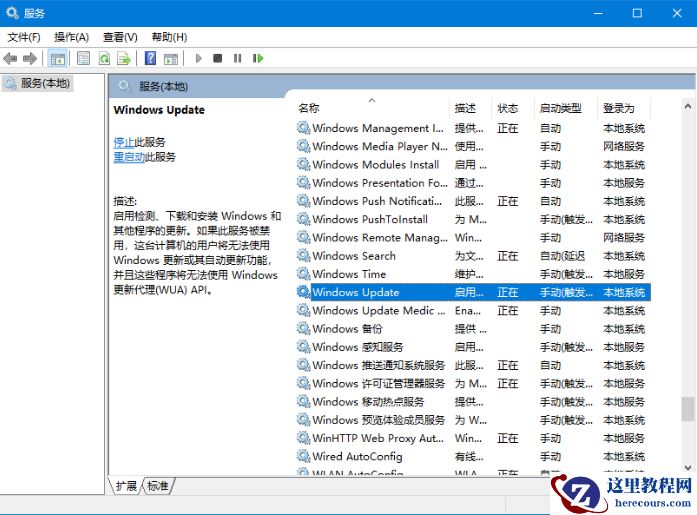Switch to the 标准 tab
The image size is (697, 515).
(158, 486)
